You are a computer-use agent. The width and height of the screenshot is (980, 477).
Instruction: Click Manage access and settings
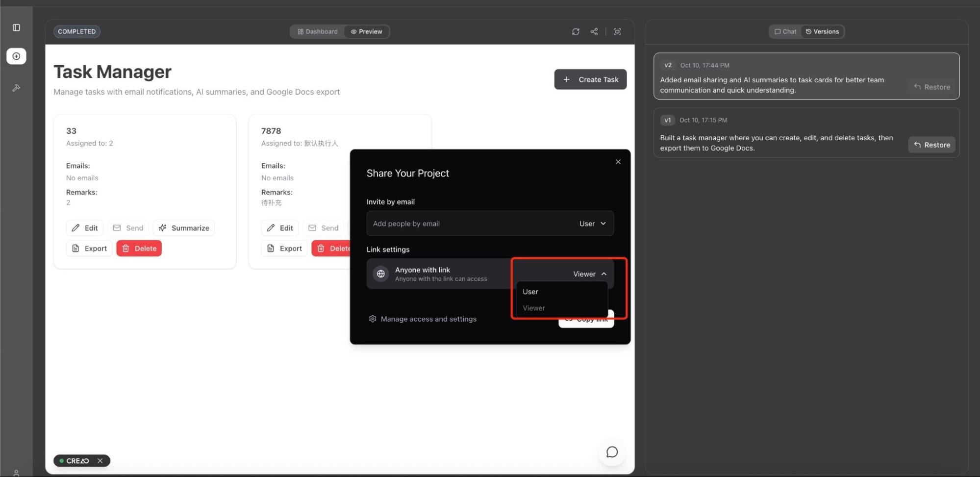[x=422, y=319]
